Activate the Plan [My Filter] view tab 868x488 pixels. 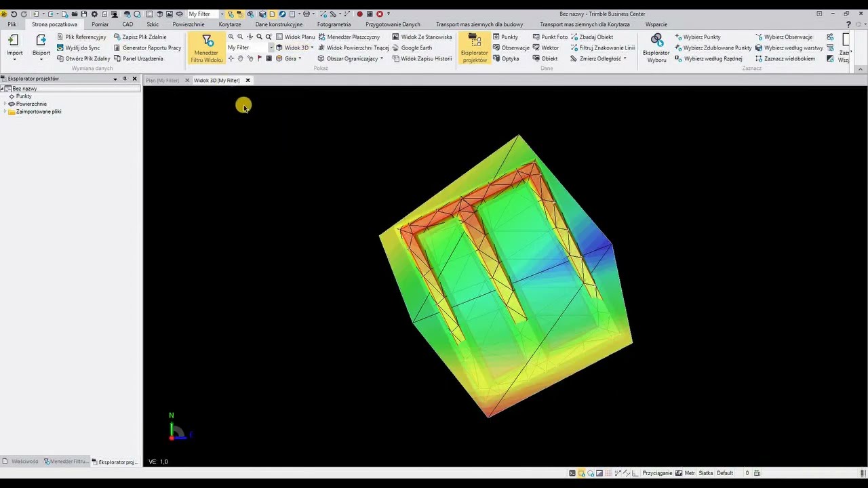[x=163, y=81]
